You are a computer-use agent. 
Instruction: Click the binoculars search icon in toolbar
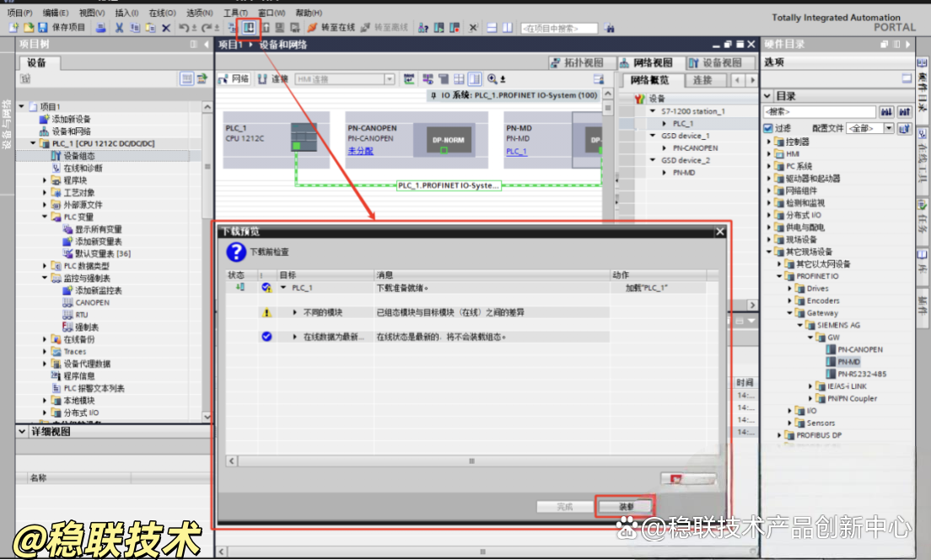(x=609, y=27)
